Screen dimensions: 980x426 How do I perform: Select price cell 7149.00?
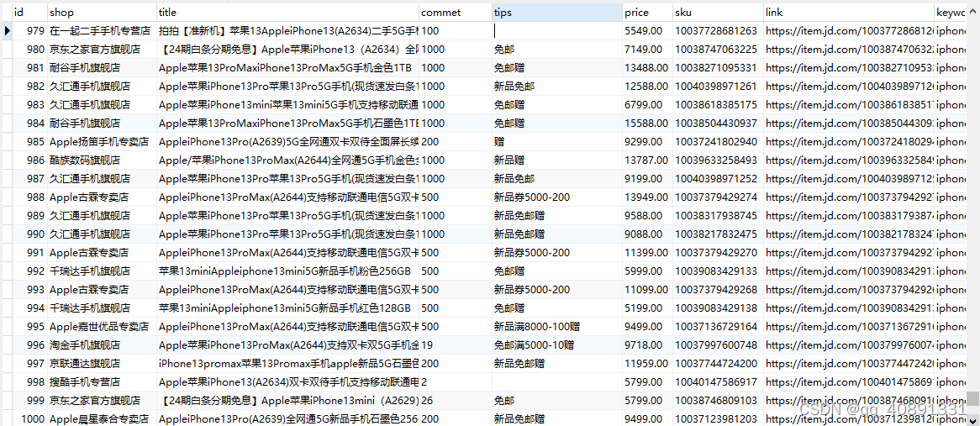(x=647, y=49)
